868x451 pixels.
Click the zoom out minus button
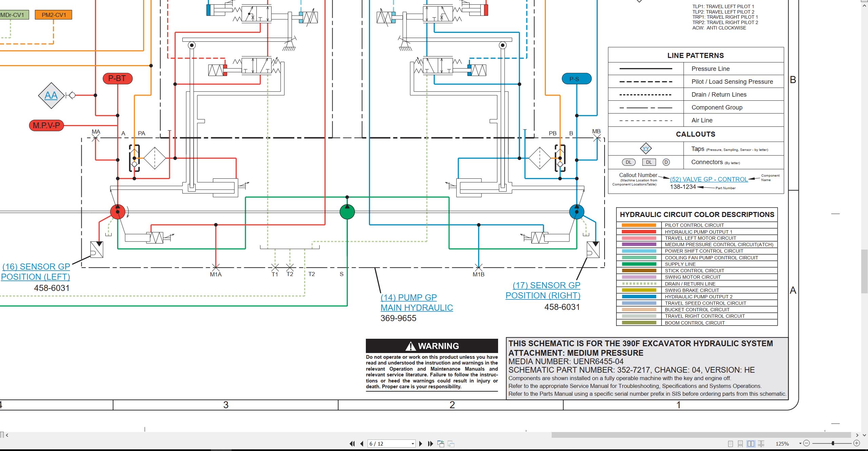807,443
